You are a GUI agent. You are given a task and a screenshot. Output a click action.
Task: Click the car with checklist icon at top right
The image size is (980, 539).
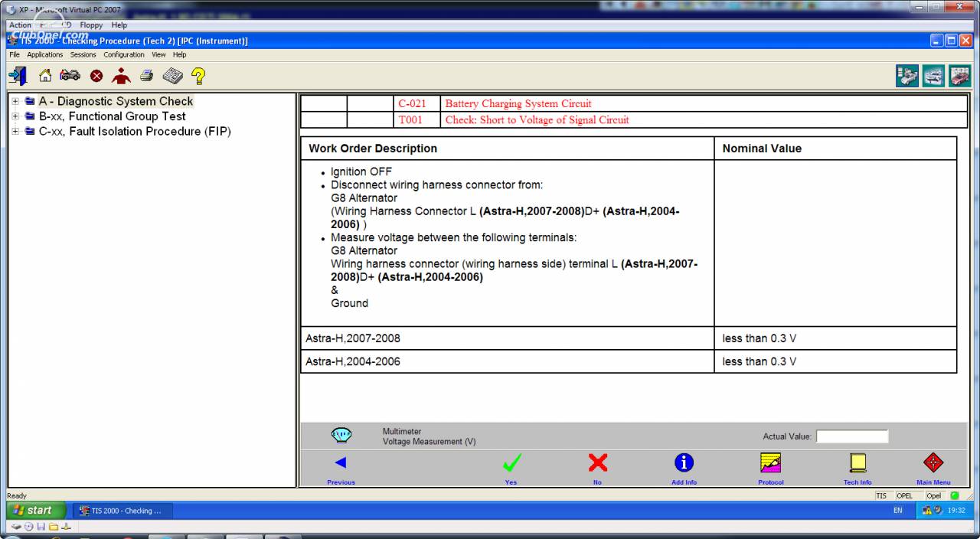point(907,76)
